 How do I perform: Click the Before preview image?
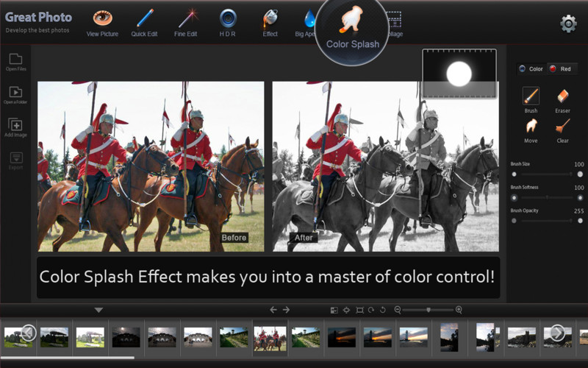[x=151, y=166]
